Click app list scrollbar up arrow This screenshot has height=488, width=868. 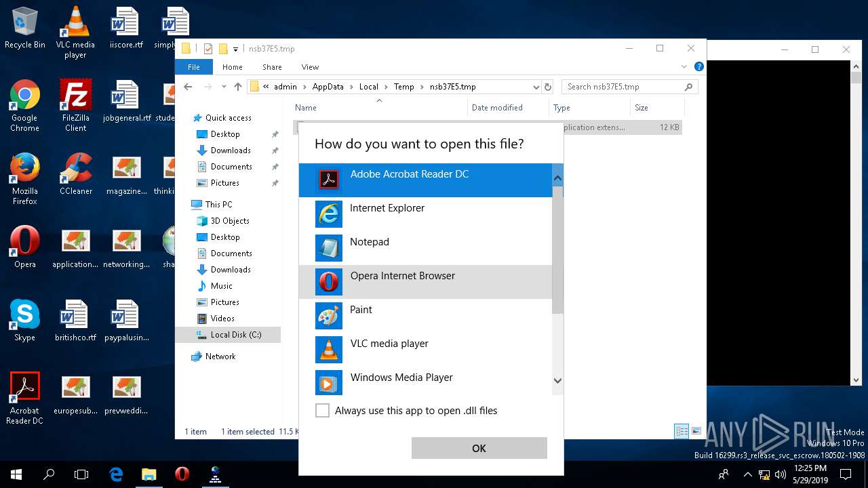click(x=557, y=179)
